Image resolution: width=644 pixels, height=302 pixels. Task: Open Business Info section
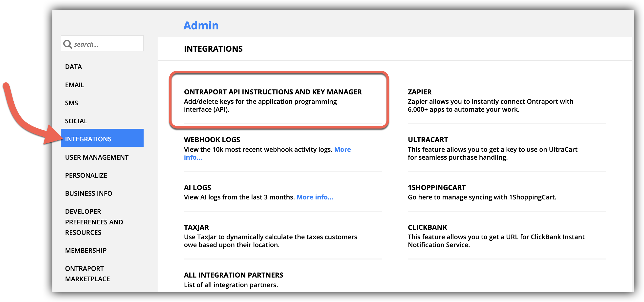(x=88, y=193)
